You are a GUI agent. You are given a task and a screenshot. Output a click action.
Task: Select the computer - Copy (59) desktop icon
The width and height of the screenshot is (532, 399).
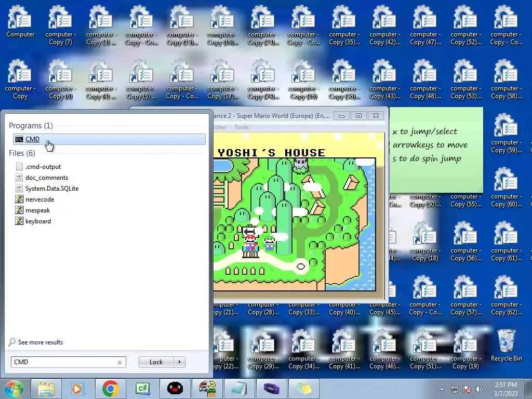click(x=506, y=134)
